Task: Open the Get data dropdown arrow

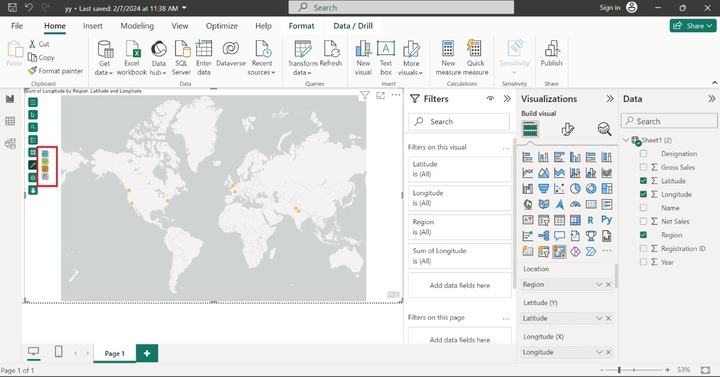Action: (111, 73)
